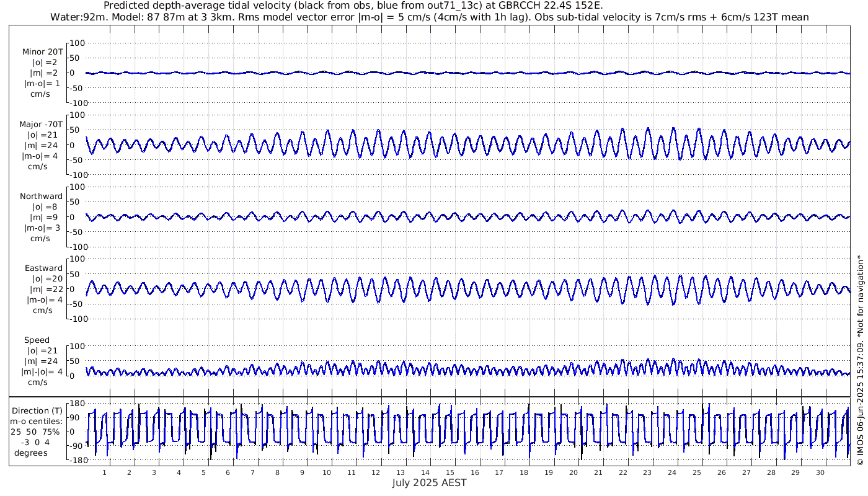Click the day "17" x-axis tick label

click(x=499, y=472)
